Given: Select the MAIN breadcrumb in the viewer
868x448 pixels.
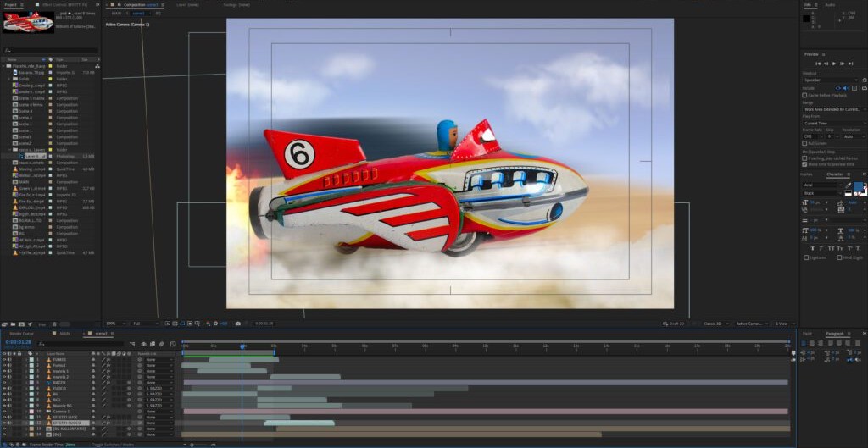Looking at the screenshot, I should (x=116, y=13).
